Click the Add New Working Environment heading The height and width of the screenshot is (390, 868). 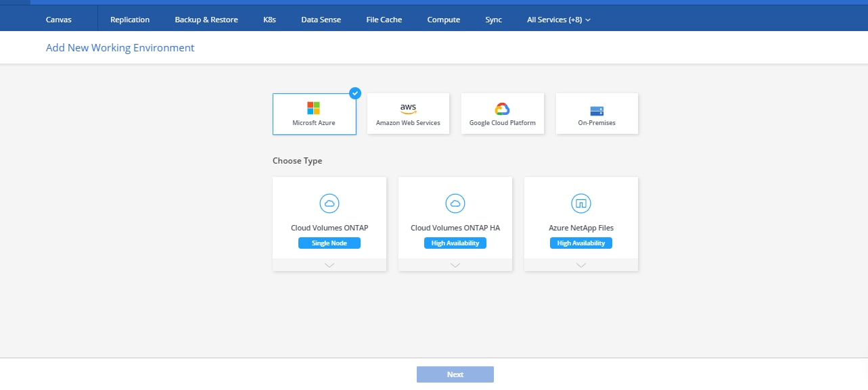(120, 48)
